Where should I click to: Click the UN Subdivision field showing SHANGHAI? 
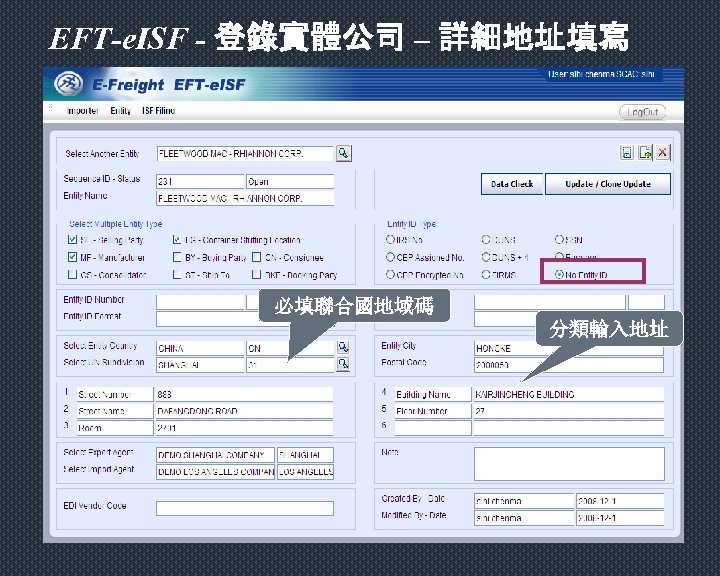point(200,365)
